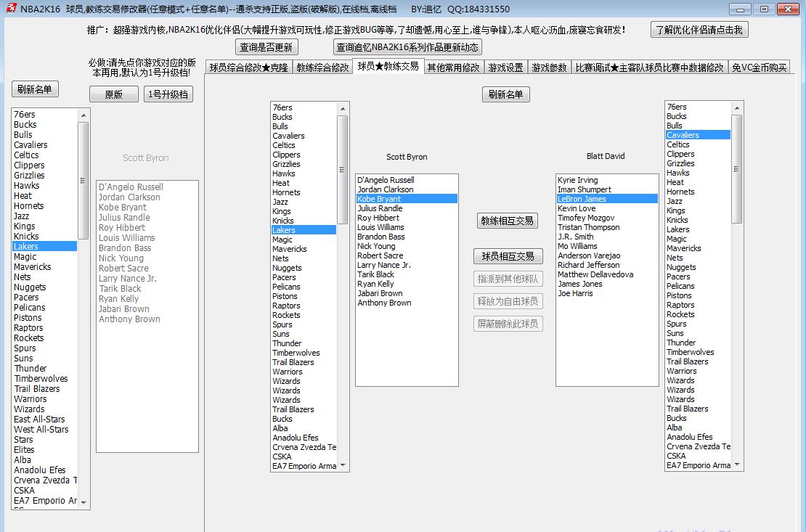Select CSKA in middle team list
The width and height of the screenshot is (806, 532).
304,457
